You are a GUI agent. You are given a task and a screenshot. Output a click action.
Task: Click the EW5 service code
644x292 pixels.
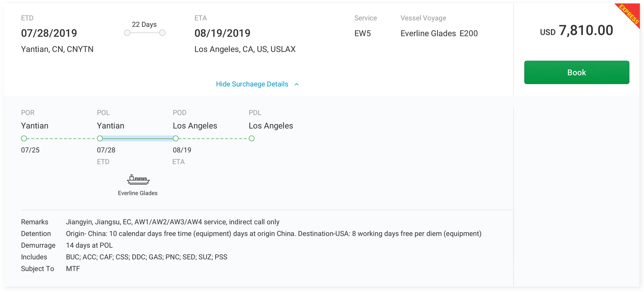[363, 34]
